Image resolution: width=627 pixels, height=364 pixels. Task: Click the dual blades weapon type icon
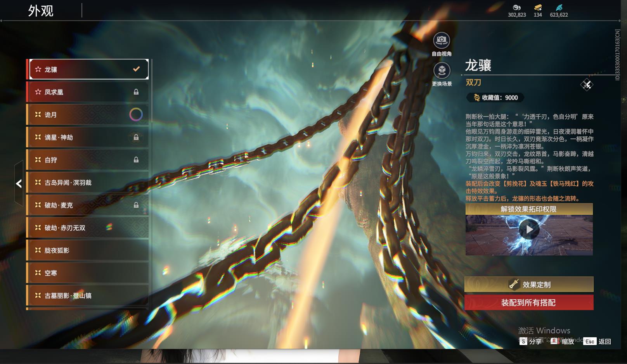tap(587, 85)
